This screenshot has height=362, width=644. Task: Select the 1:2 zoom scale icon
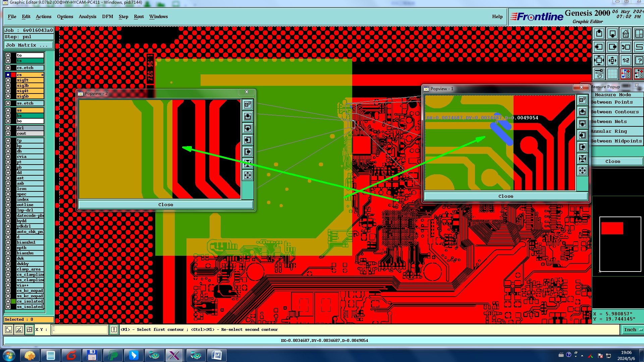pos(626,60)
